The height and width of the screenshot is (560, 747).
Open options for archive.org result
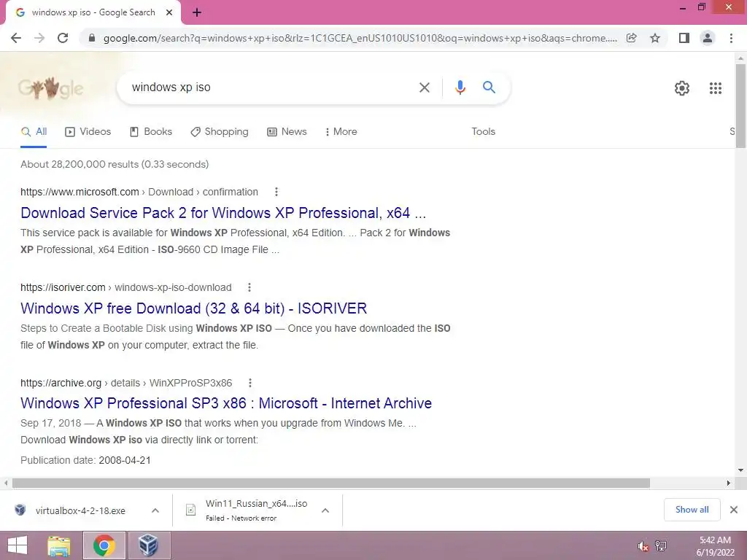click(x=250, y=383)
